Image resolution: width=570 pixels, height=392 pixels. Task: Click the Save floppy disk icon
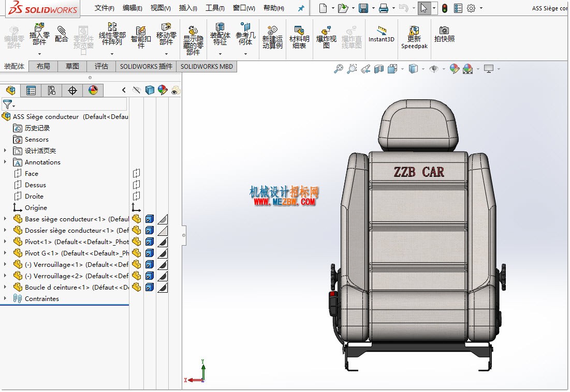click(363, 8)
